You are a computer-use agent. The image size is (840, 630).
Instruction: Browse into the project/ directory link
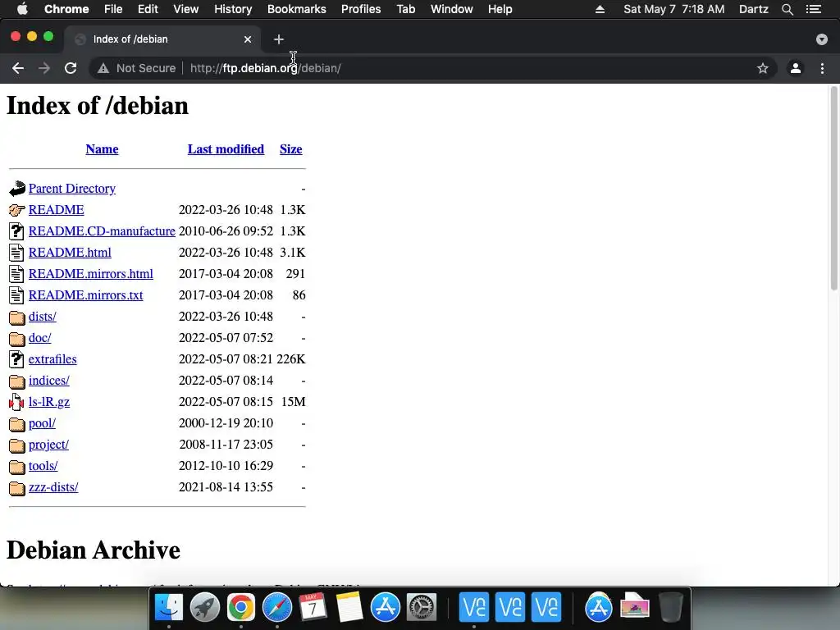pyautogui.click(x=48, y=445)
